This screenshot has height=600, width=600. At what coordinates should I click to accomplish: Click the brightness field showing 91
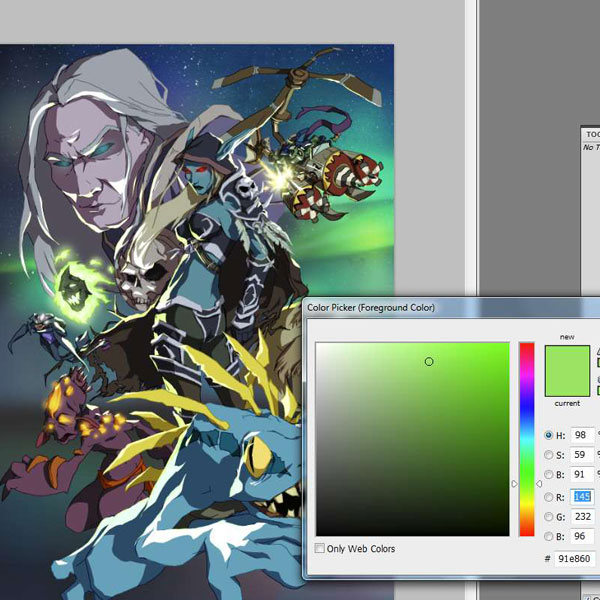(582, 474)
